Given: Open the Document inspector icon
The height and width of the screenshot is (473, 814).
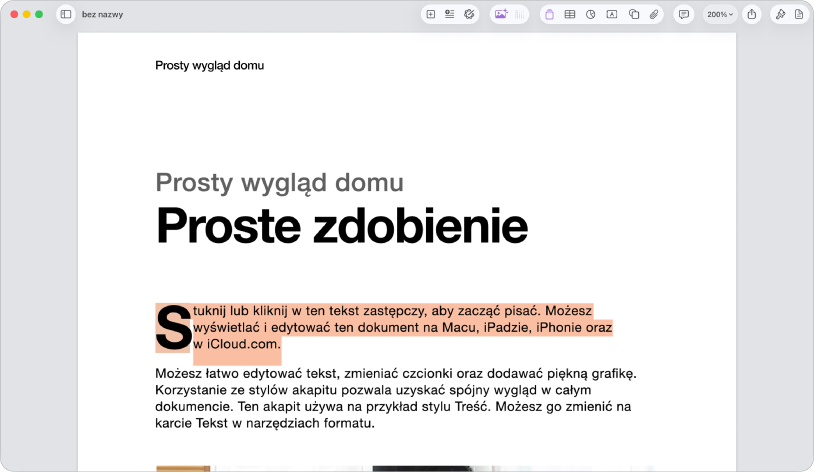Looking at the screenshot, I should (799, 15).
